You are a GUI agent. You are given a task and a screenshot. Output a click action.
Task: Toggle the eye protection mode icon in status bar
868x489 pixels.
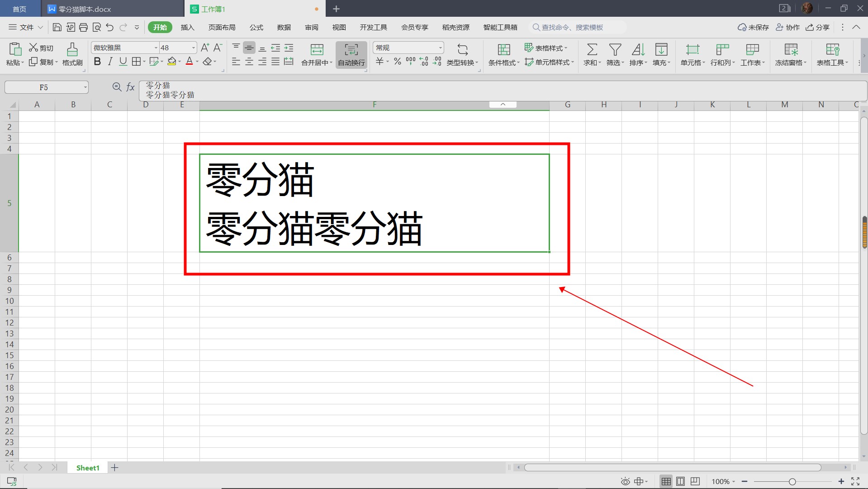click(625, 481)
